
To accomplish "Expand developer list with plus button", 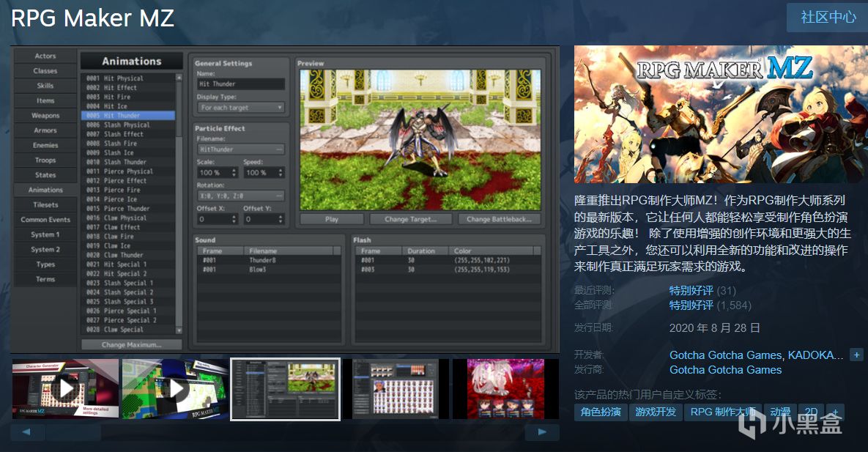I will click(856, 355).
